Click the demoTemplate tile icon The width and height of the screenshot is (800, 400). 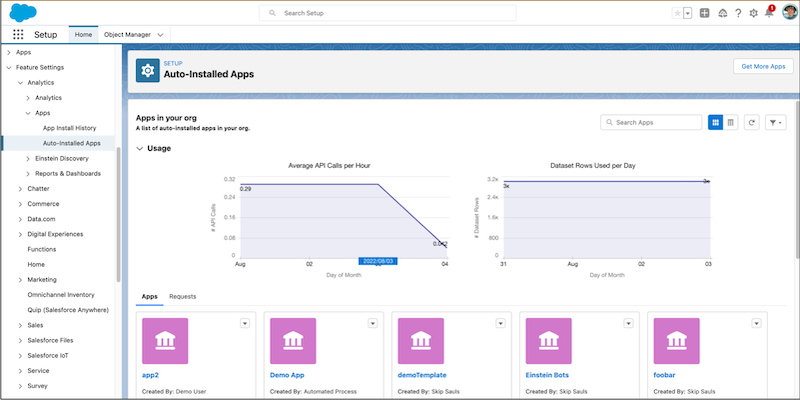(x=421, y=341)
